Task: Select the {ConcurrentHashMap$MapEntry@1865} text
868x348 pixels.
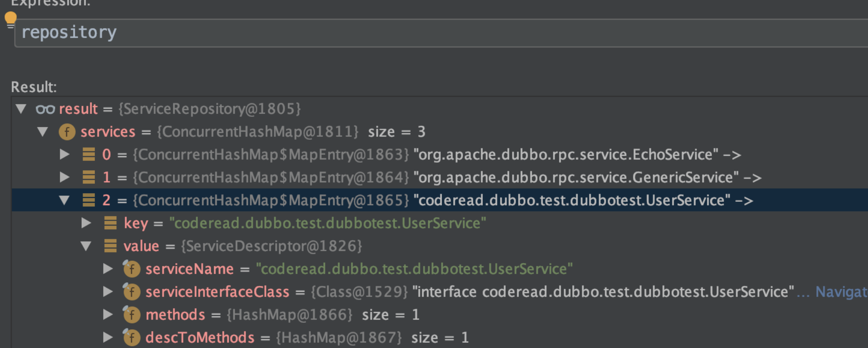Action: [271, 200]
